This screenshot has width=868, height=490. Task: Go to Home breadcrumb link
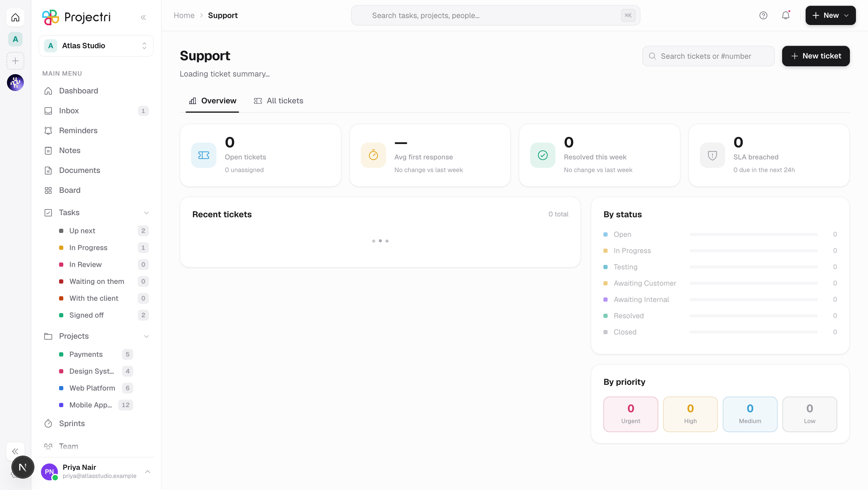(184, 15)
